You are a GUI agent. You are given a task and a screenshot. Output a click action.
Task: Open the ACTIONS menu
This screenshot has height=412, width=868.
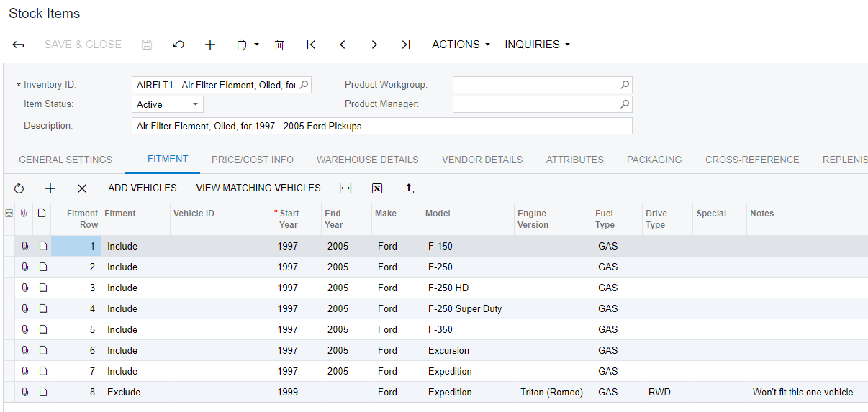click(461, 45)
